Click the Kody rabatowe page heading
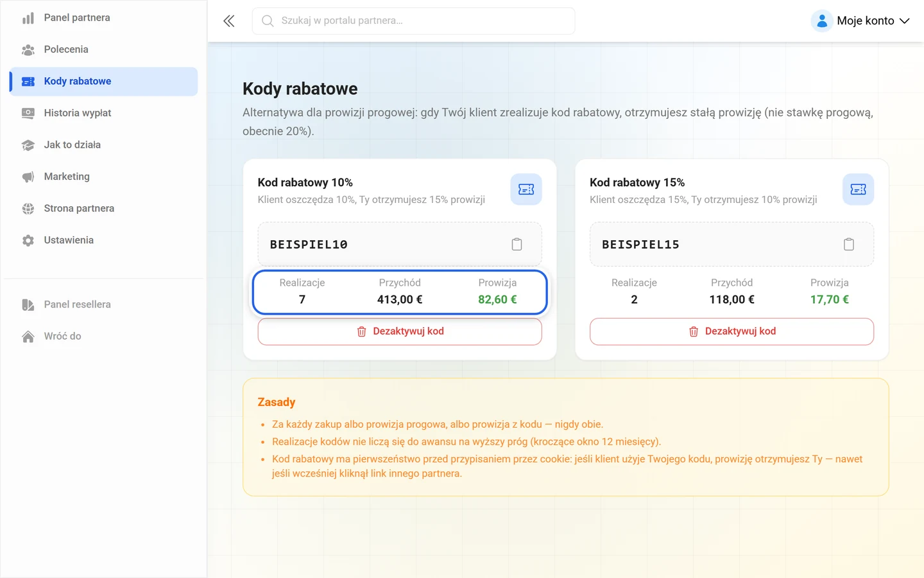The height and width of the screenshot is (578, 924). click(300, 89)
